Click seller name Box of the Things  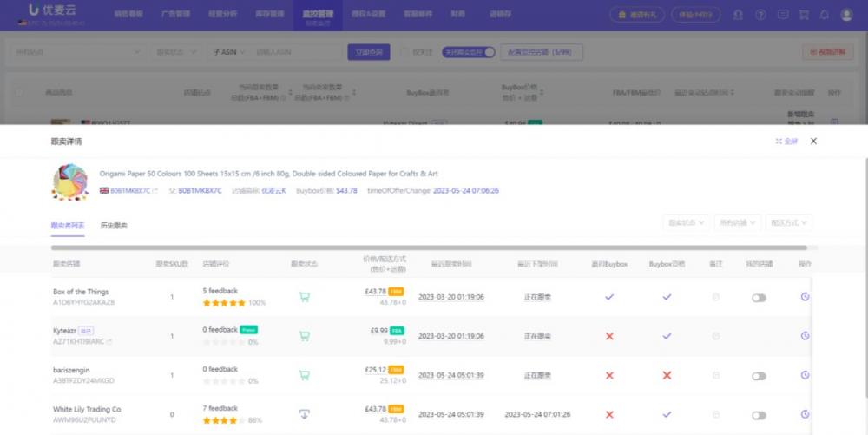coord(81,292)
